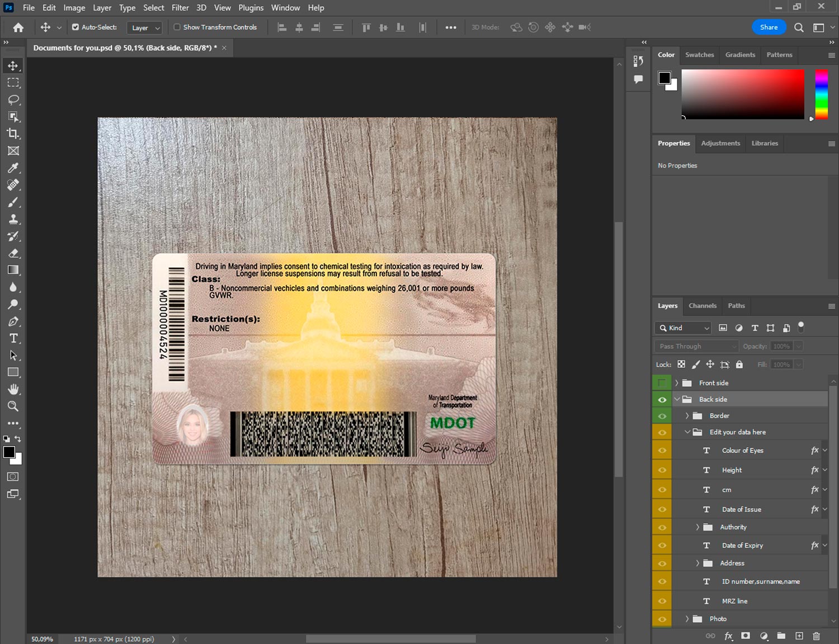Activate the Hand tool

point(13,389)
